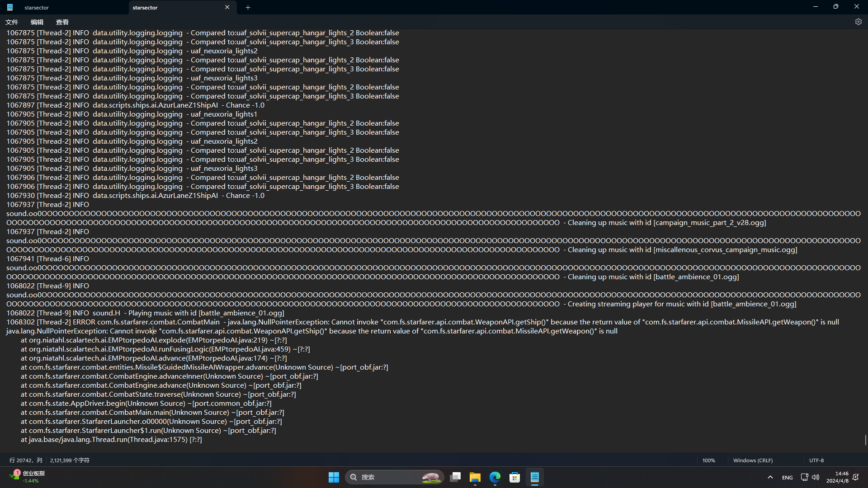This screenshot has height=488, width=868.
Task: Click the Notepad app icon in title bar
Action: [x=10, y=7]
